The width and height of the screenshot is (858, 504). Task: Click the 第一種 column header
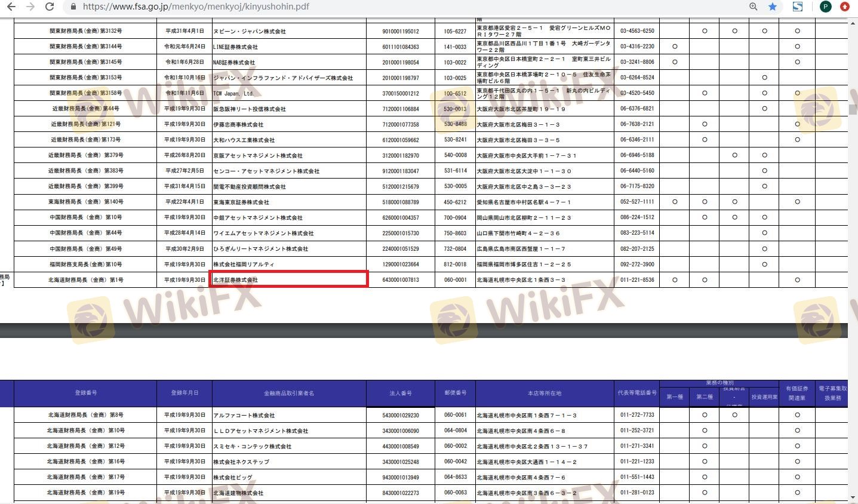tap(675, 397)
